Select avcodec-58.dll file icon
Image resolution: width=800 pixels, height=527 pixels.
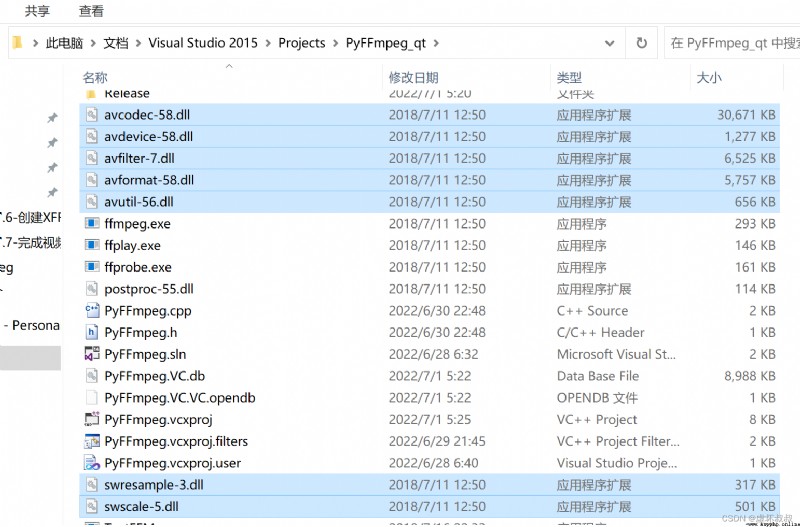91,114
